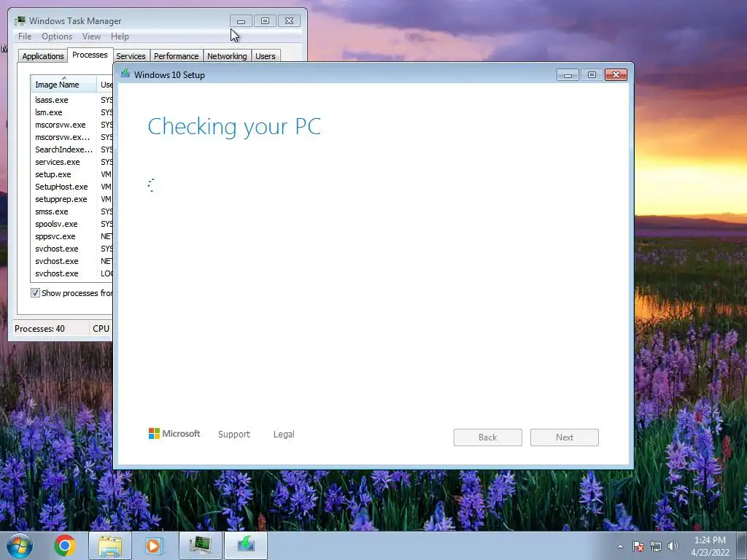Select the first mscorsvw.exe process
The height and width of the screenshot is (560, 747).
click(x=71, y=125)
